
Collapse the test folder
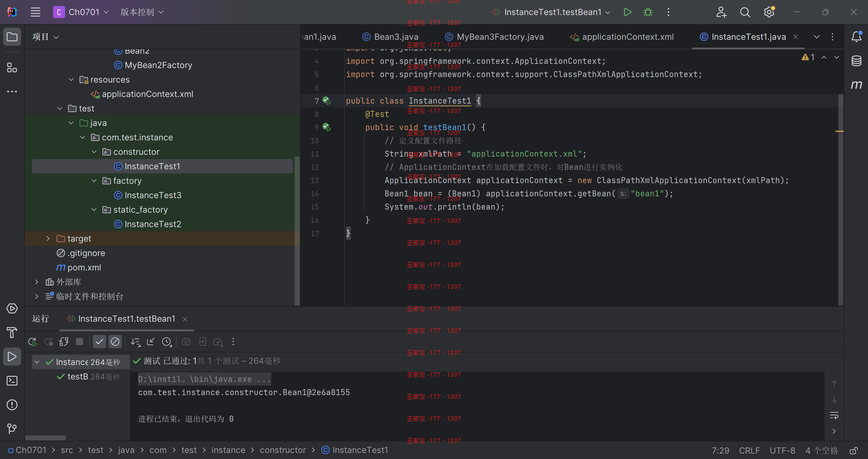point(60,109)
